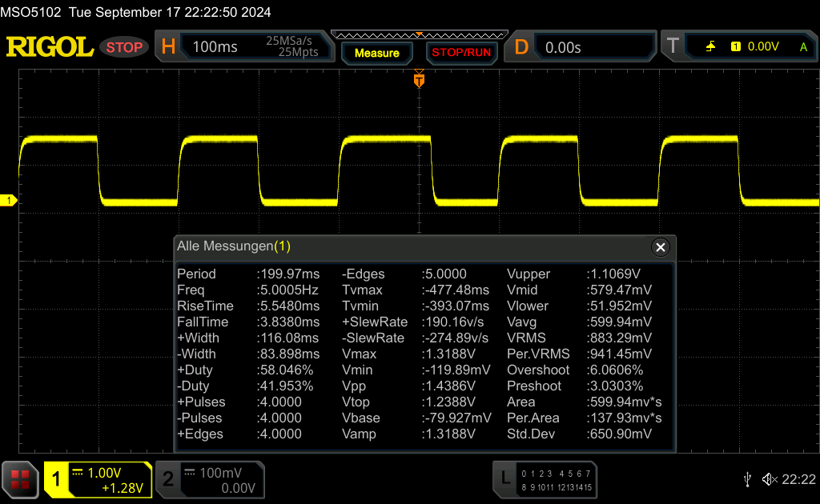
Task: Click the trigger mode A indicator
Action: point(803,47)
